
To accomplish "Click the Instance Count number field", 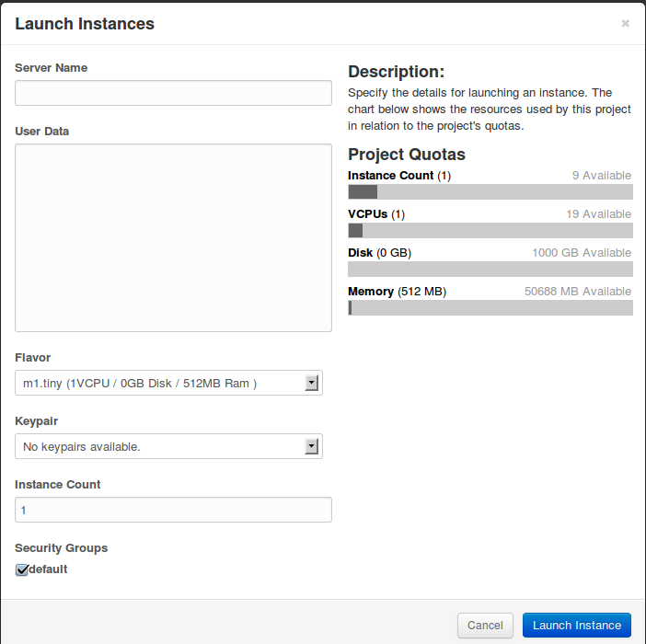I will pyautogui.click(x=173, y=510).
